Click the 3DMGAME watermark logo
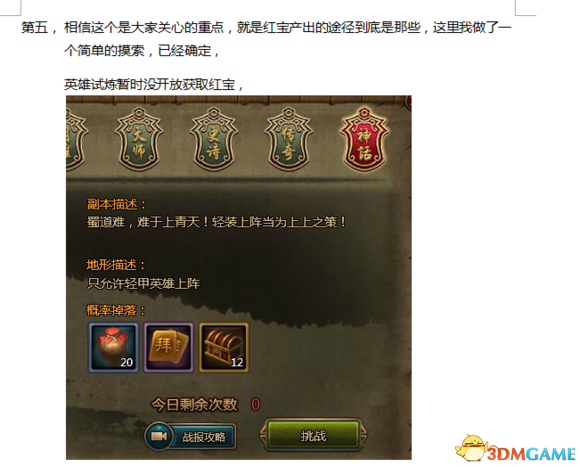 point(531,453)
